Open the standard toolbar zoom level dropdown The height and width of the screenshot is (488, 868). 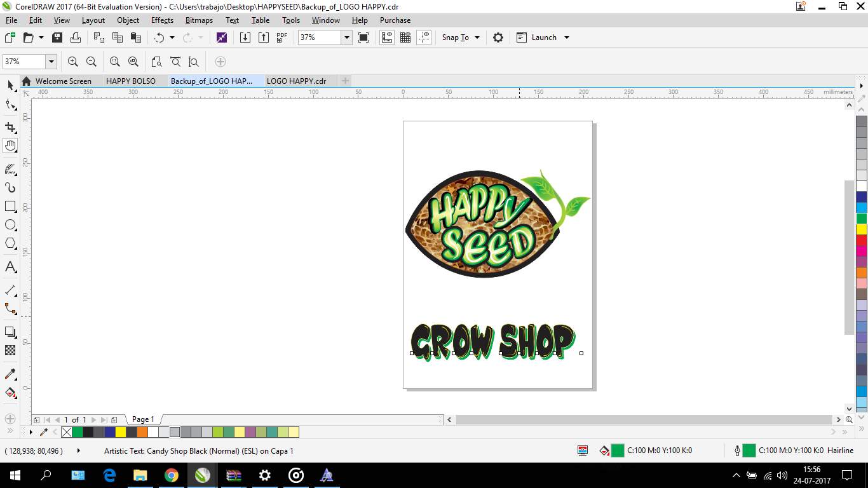pos(347,37)
